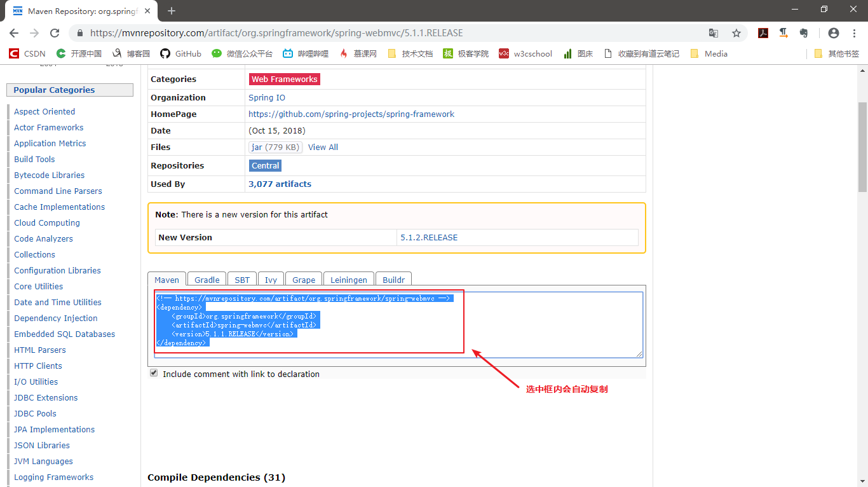Screen dimensions: 868x487
Task: Download the jar (779 KB) file
Action: [275, 147]
